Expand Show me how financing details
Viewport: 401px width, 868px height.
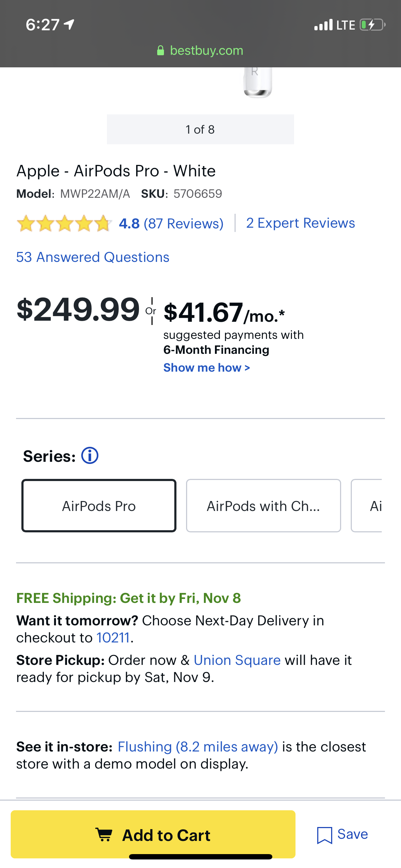(x=206, y=368)
